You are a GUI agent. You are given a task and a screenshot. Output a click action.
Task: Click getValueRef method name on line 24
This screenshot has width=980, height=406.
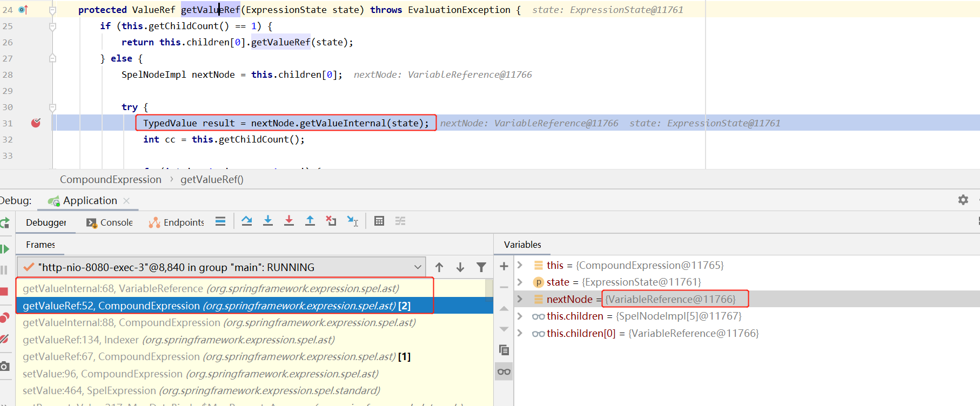[x=211, y=10]
